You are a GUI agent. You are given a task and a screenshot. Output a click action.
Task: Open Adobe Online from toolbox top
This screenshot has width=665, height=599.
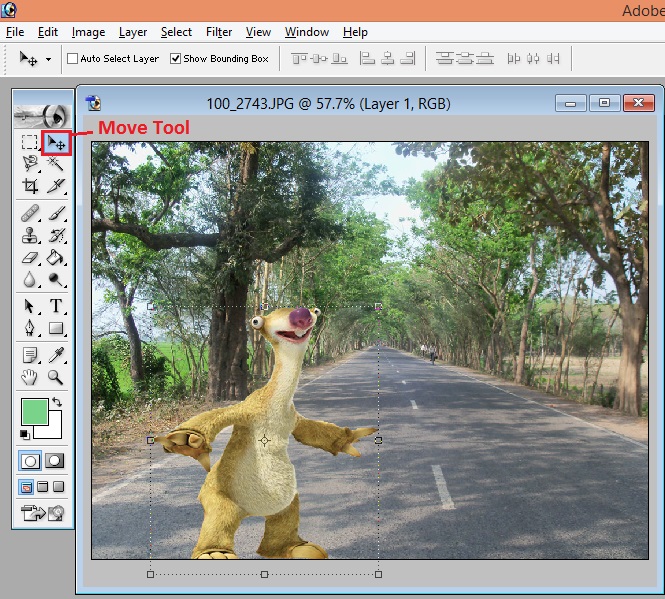[42, 116]
